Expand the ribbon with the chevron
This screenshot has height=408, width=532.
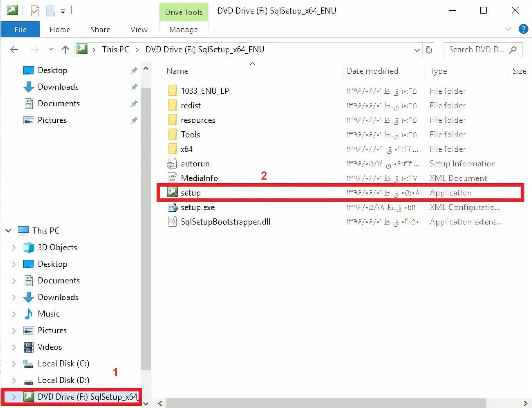coord(508,29)
